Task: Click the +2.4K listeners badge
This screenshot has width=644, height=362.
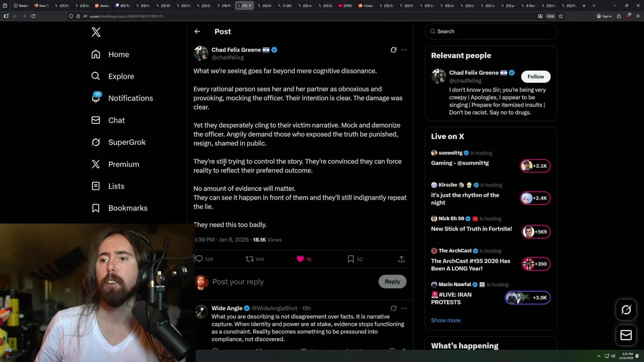Action: (x=535, y=198)
